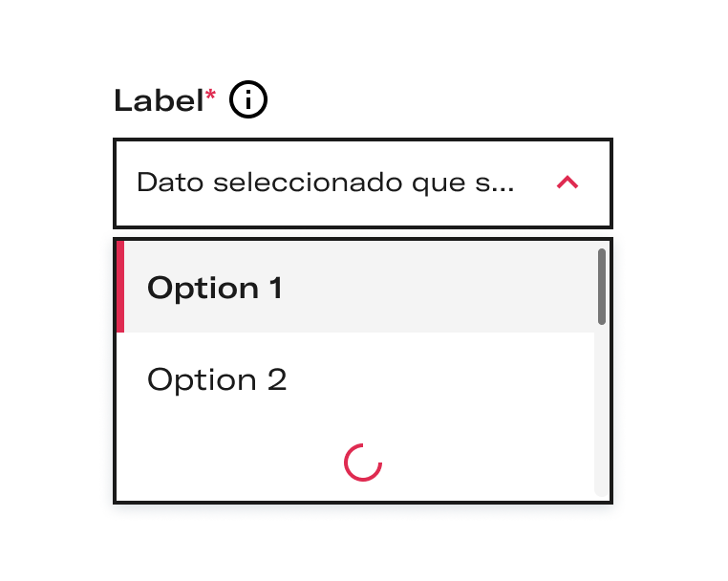Click empty space between the text and chevron
This screenshot has height=581, width=728.
tap(535, 183)
